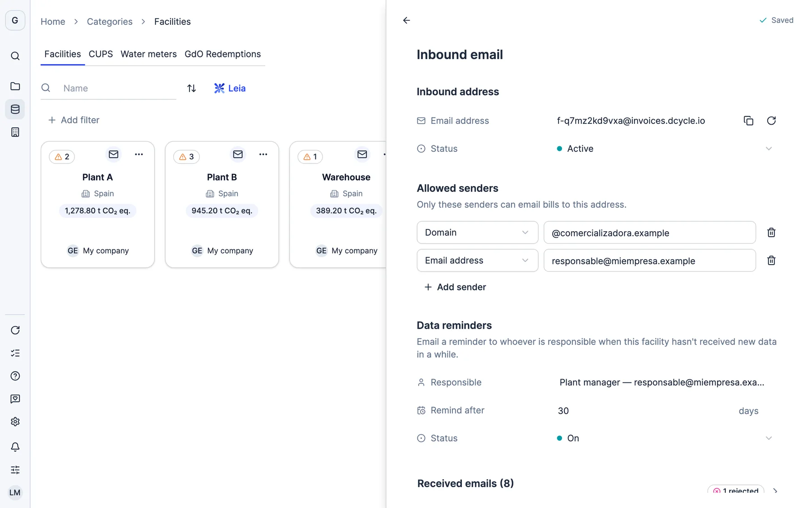Viewport: 812px width, 508px height.
Task: Delete the responsable@miempresa.example sender row
Action: tap(771, 261)
